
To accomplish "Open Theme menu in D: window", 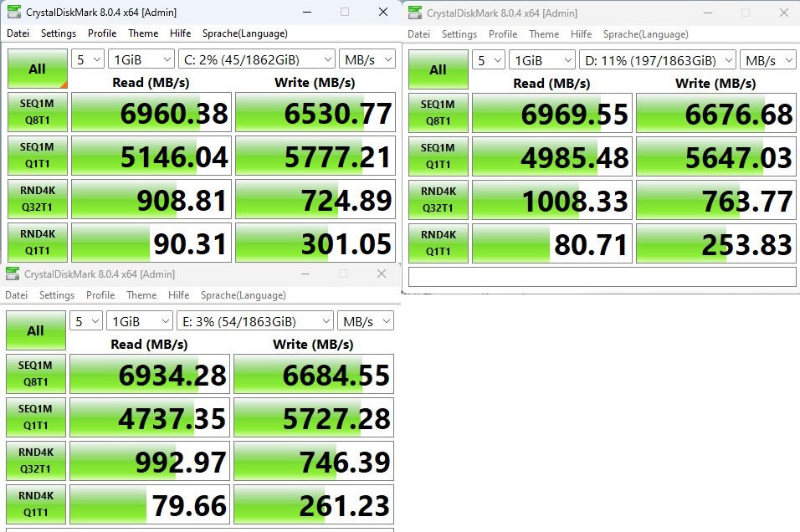I will tap(544, 34).
